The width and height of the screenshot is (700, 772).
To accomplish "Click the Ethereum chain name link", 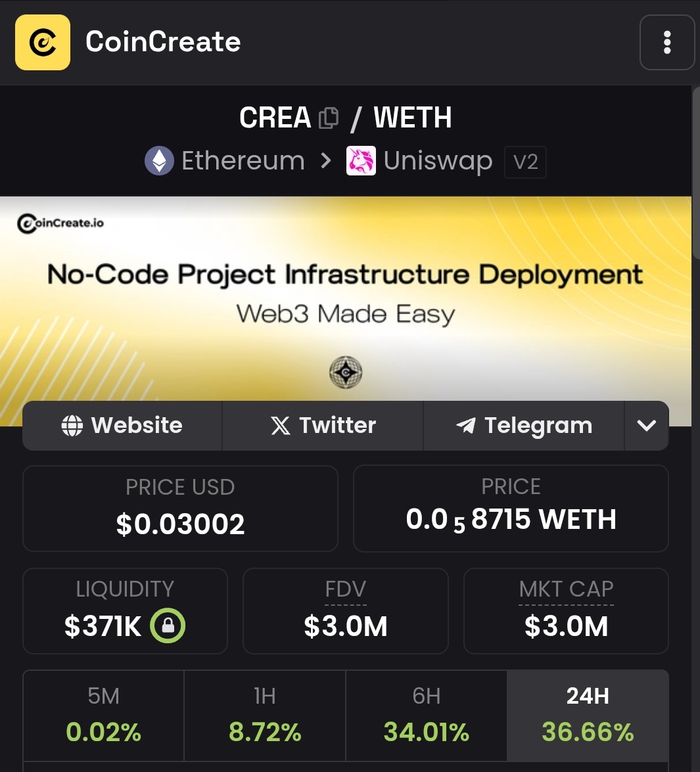I will pyautogui.click(x=243, y=161).
